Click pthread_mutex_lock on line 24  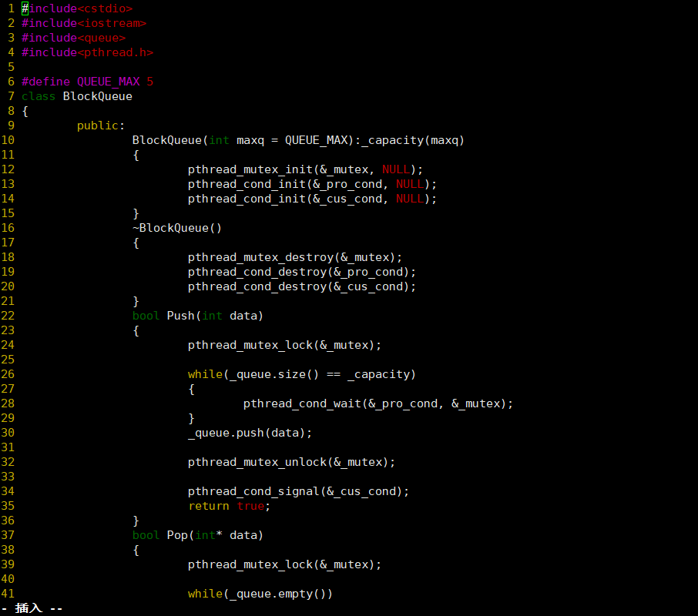(x=284, y=345)
